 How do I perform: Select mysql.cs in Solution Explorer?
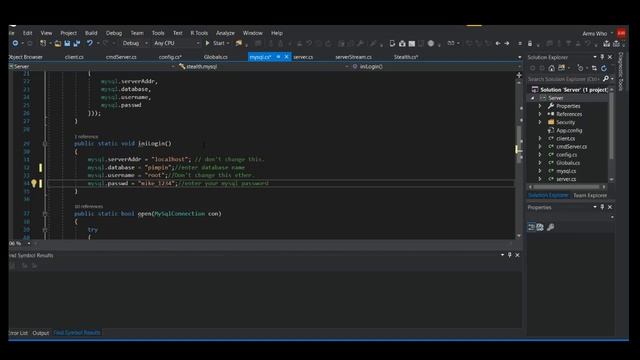point(566,171)
